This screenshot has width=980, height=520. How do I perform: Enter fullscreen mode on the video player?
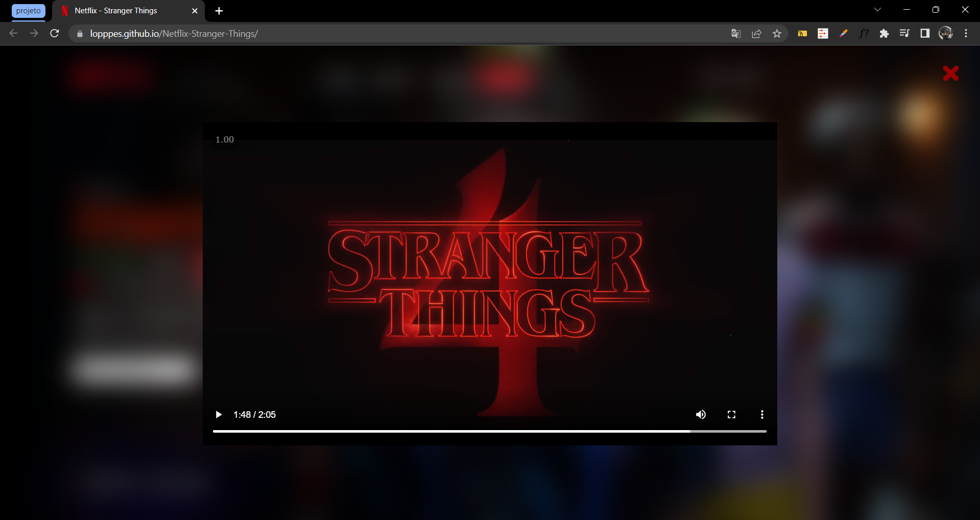(731, 414)
